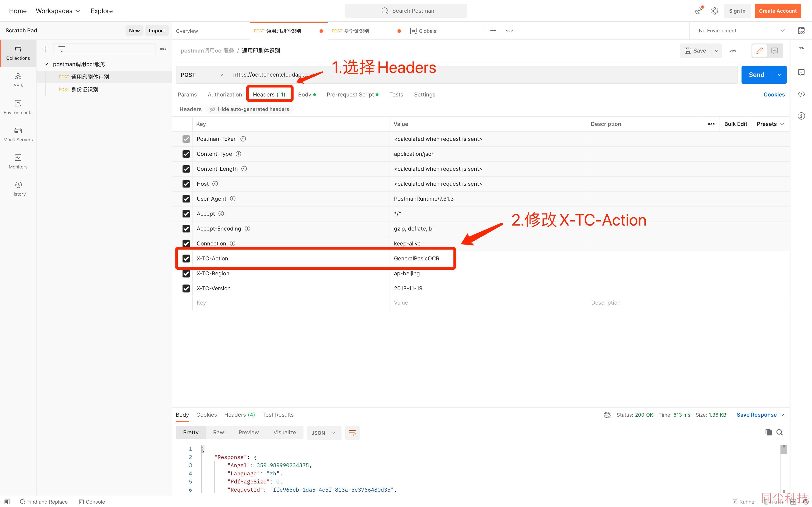This screenshot has width=812, height=507.
Task: Uncheck the Content-Length header
Action: [186, 169]
